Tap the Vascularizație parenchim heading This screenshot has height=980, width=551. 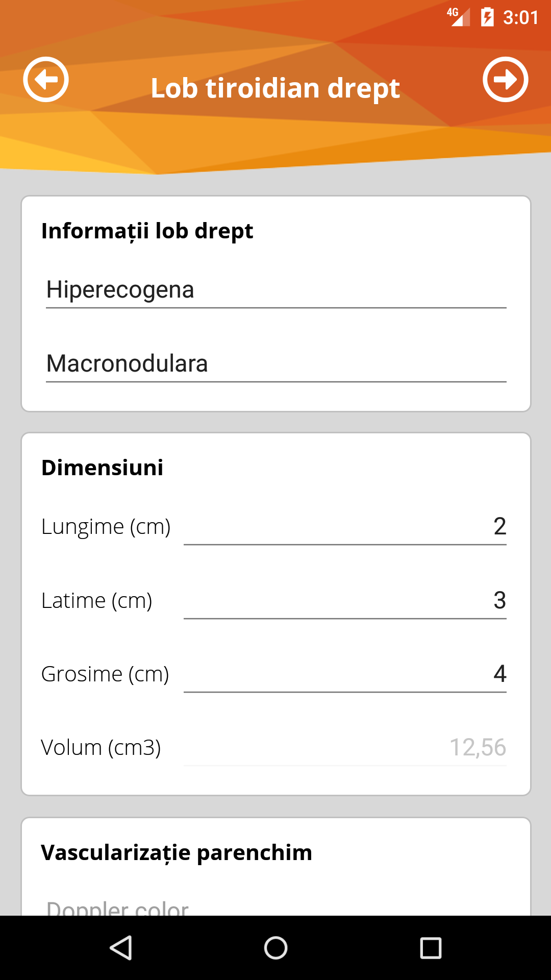click(x=177, y=852)
